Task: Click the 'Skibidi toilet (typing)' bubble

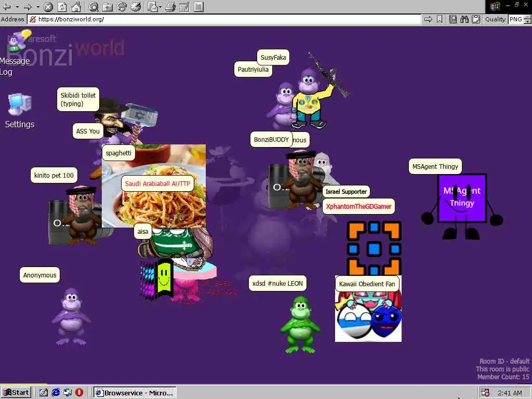Action: tap(78, 99)
